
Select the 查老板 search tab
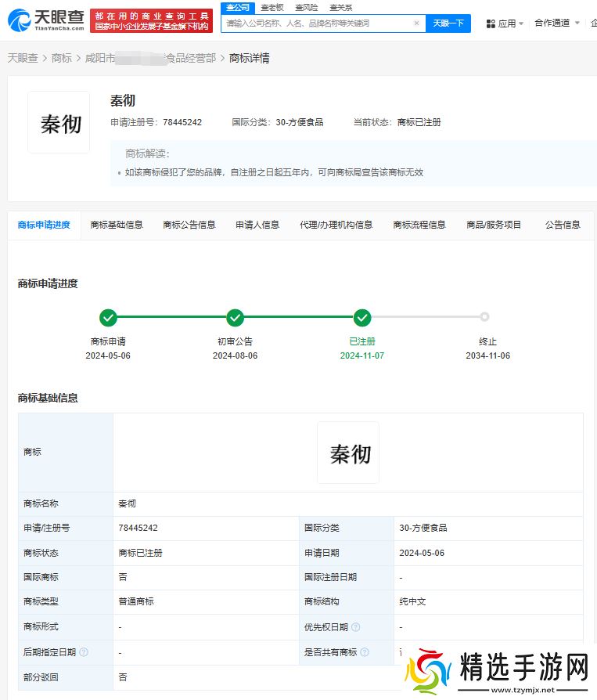coord(272,7)
